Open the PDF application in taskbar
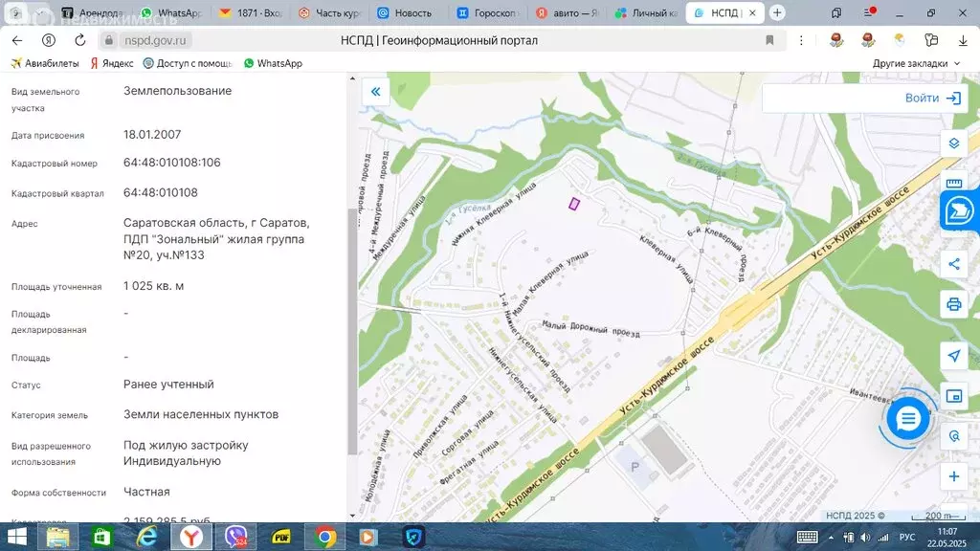 (x=280, y=537)
